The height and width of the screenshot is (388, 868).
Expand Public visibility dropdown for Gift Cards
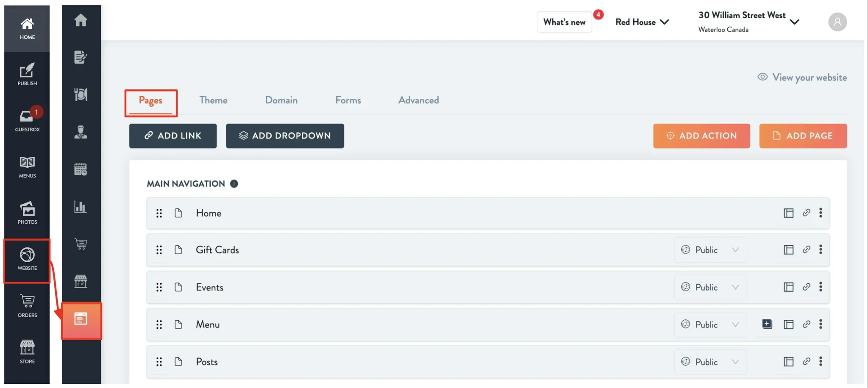coord(710,249)
